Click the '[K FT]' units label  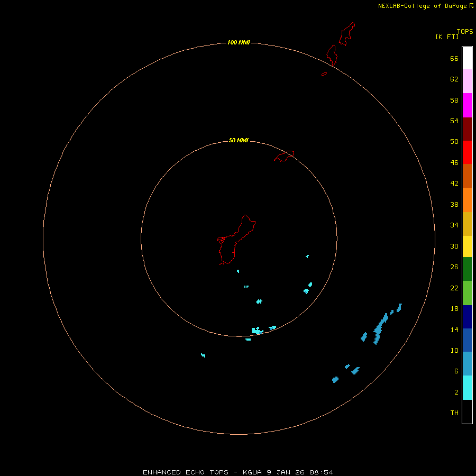click(447, 36)
